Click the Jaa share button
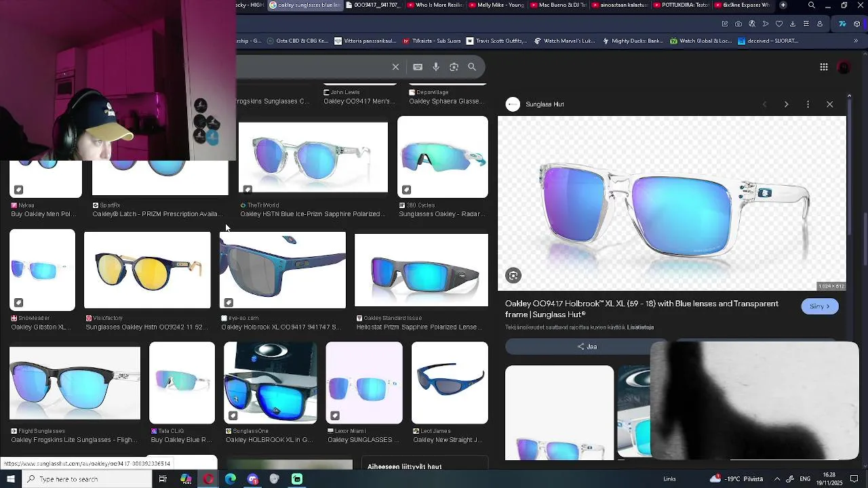 tap(587, 346)
